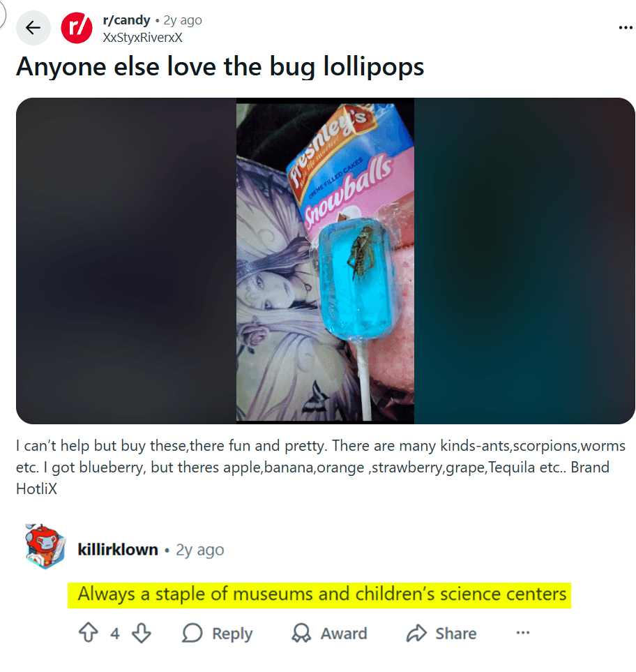Open killirklown's profile via username
This screenshot has height=672, width=636.
coord(118,549)
